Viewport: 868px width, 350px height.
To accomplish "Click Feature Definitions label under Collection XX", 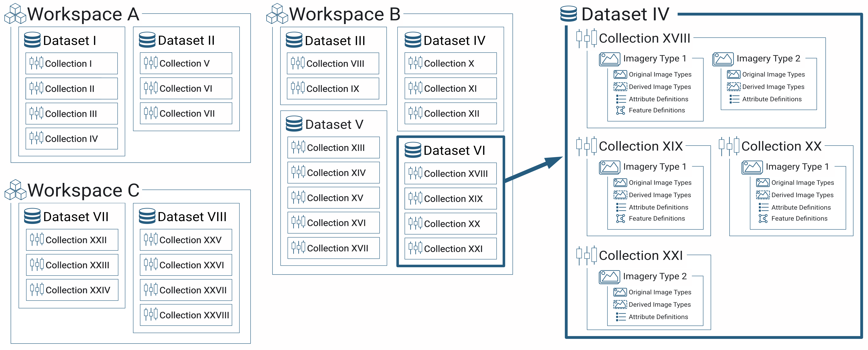I will (799, 218).
